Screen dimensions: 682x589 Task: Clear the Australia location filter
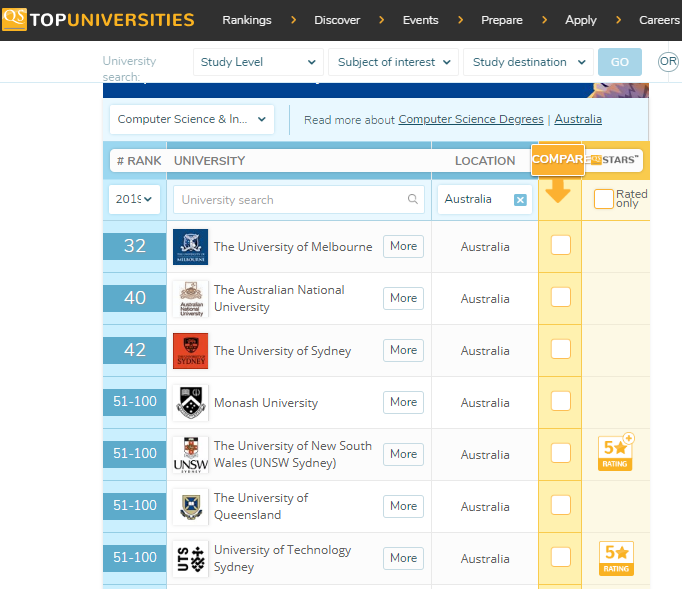pyautogui.click(x=520, y=200)
